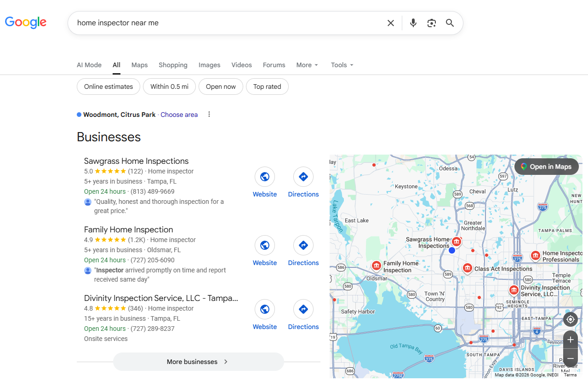Toggle the Within 0.5 mi filter
This screenshot has width=588, height=387.
(170, 87)
